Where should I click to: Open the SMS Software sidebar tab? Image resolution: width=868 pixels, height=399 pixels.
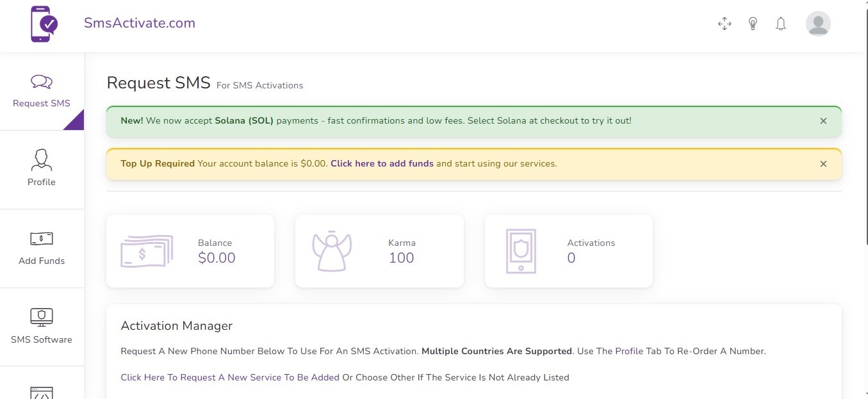coord(42,327)
